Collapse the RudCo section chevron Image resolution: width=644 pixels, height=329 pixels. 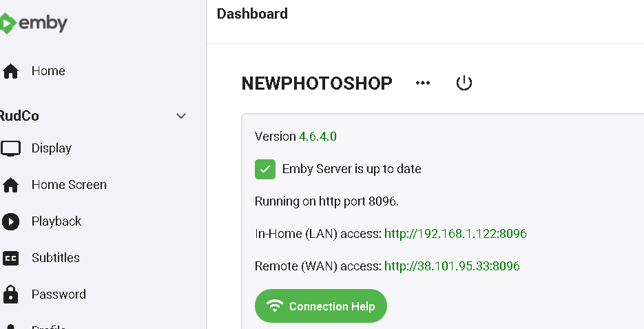click(181, 116)
